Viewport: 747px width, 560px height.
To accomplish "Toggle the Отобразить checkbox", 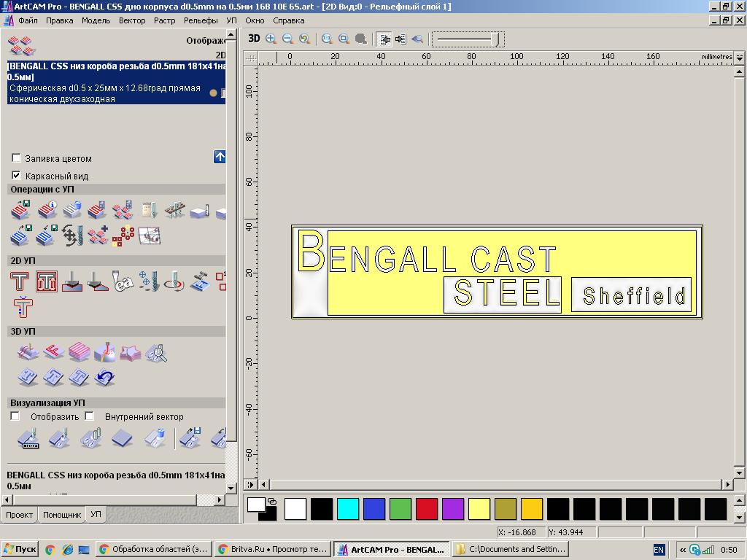I will pyautogui.click(x=15, y=416).
